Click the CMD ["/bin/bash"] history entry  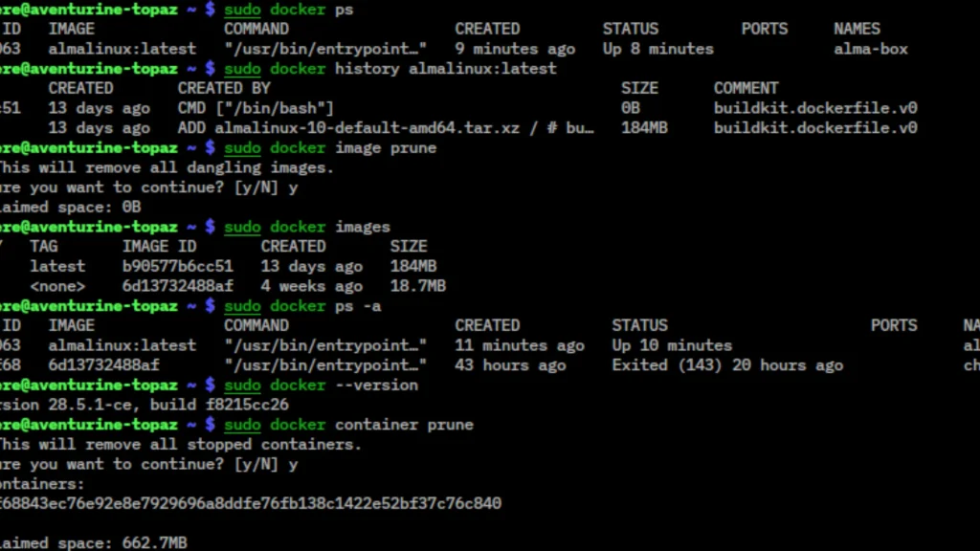tap(254, 107)
